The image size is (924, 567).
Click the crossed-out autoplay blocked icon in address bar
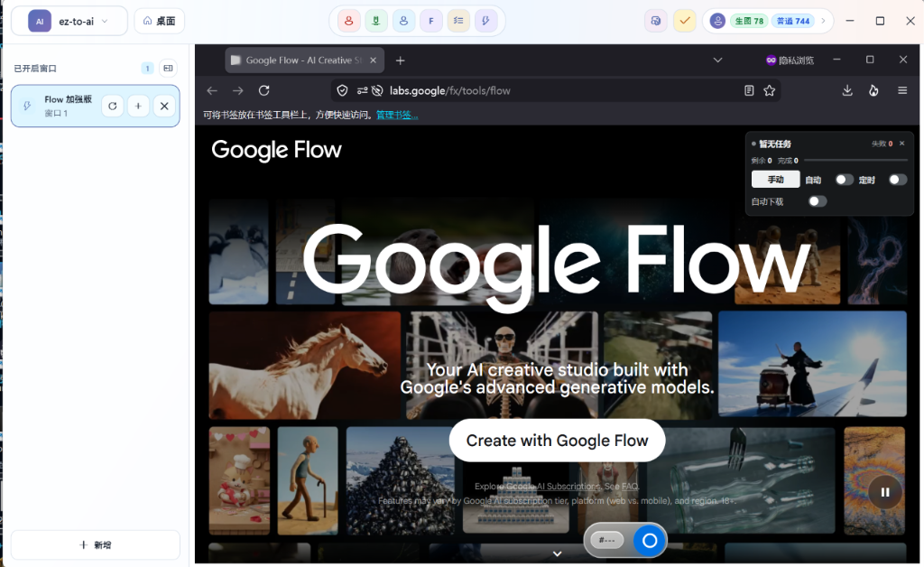coord(377,91)
